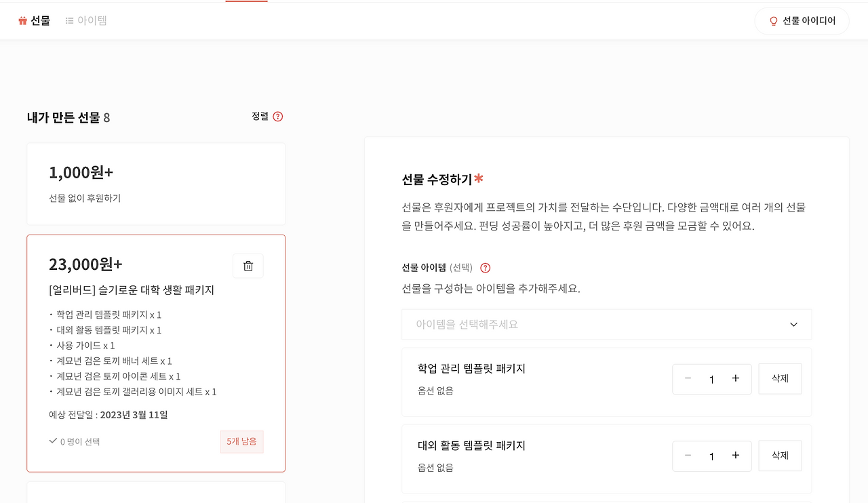The width and height of the screenshot is (868, 503).
Task: Select the 1,000원 no-gift support card
Action: point(156,184)
